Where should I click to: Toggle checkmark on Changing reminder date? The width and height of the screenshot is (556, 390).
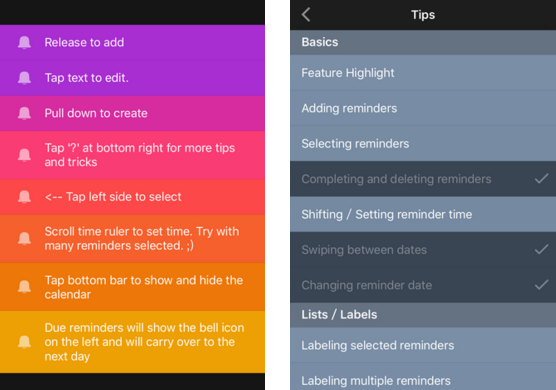tap(541, 285)
